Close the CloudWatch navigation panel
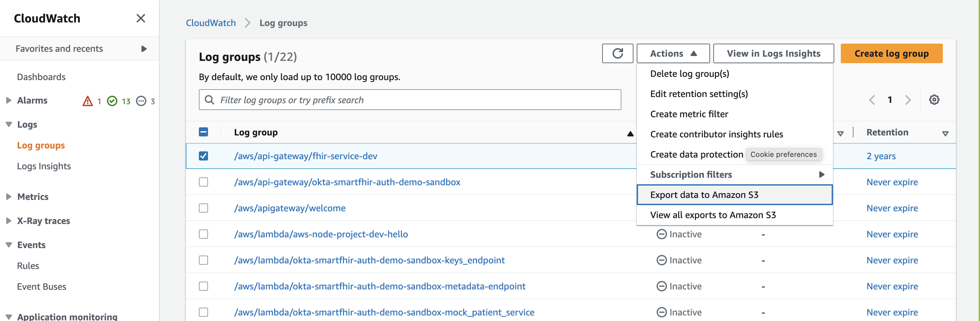This screenshot has height=321, width=980. click(x=141, y=18)
